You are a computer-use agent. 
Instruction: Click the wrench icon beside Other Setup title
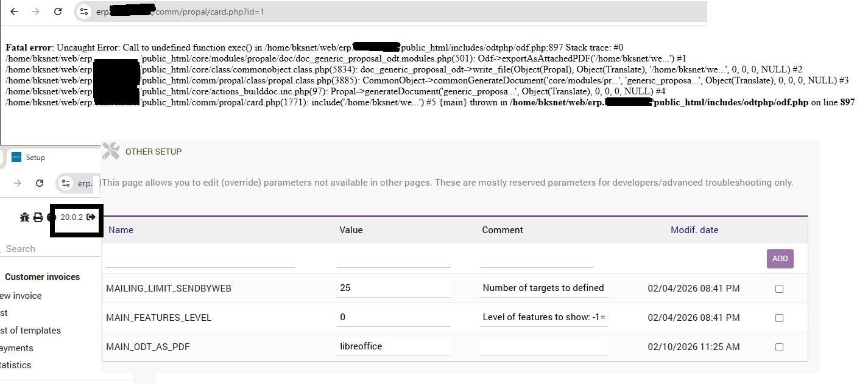point(111,151)
